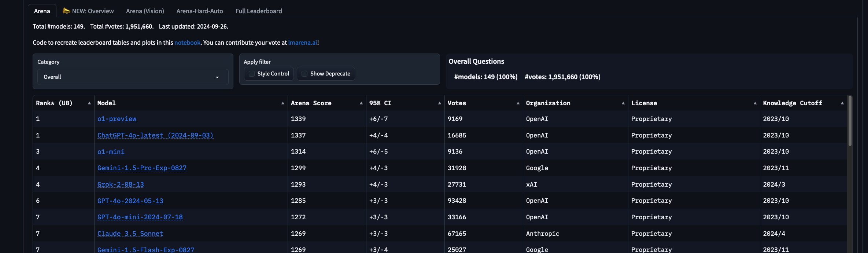Screen dimensions: 868x253
Task: Sort by the Votes column arrow
Action: 518,103
